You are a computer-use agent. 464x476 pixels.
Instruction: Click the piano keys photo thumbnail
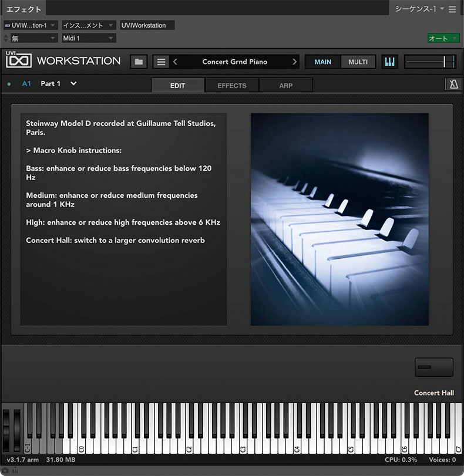pos(339,220)
